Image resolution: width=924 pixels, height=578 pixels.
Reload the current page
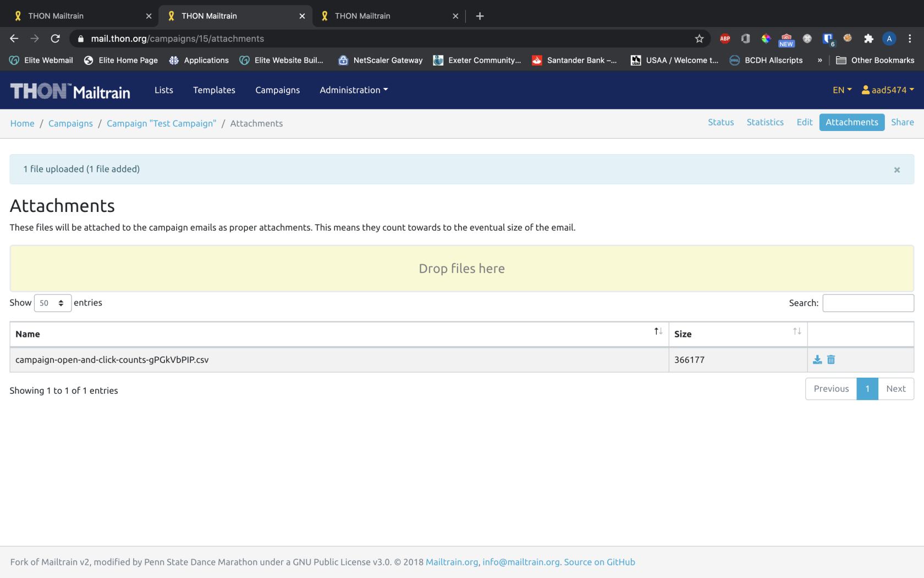click(55, 39)
